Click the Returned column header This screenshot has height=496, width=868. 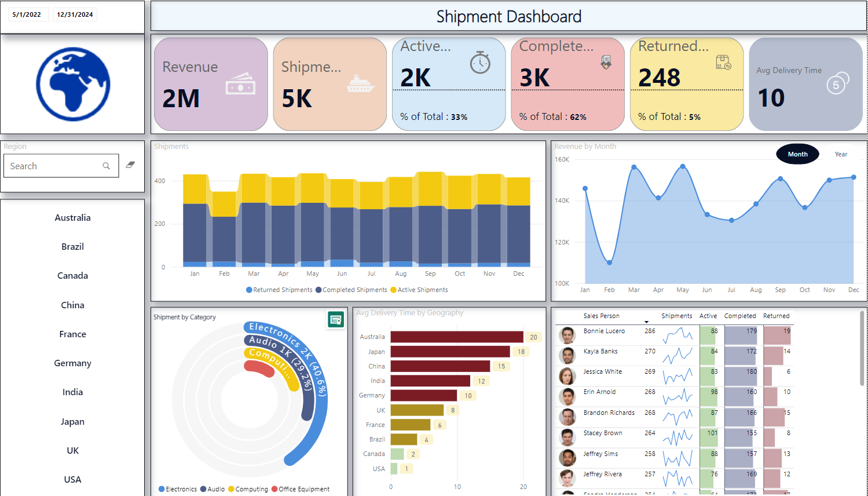[x=776, y=316]
